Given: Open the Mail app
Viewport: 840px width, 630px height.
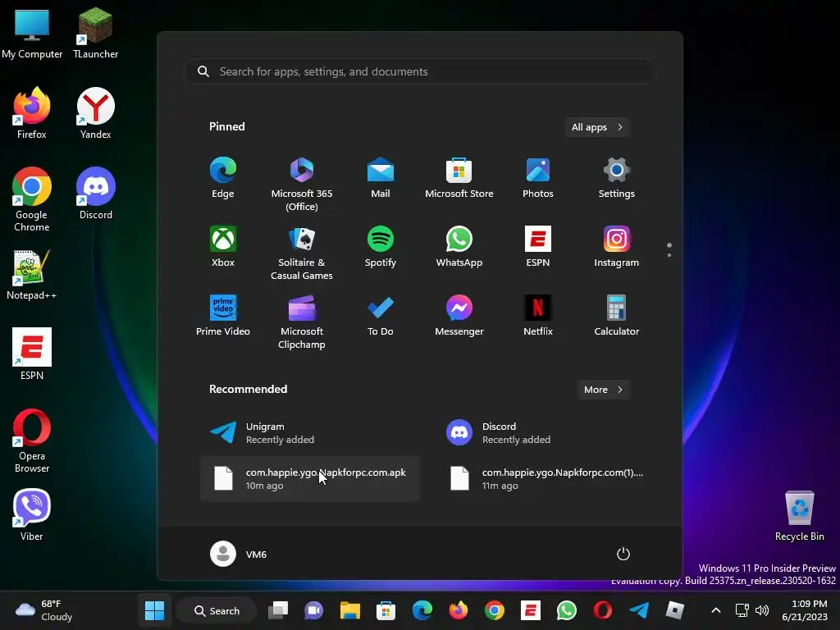Looking at the screenshot, I should pyautogui.click(x=381, y=178).
